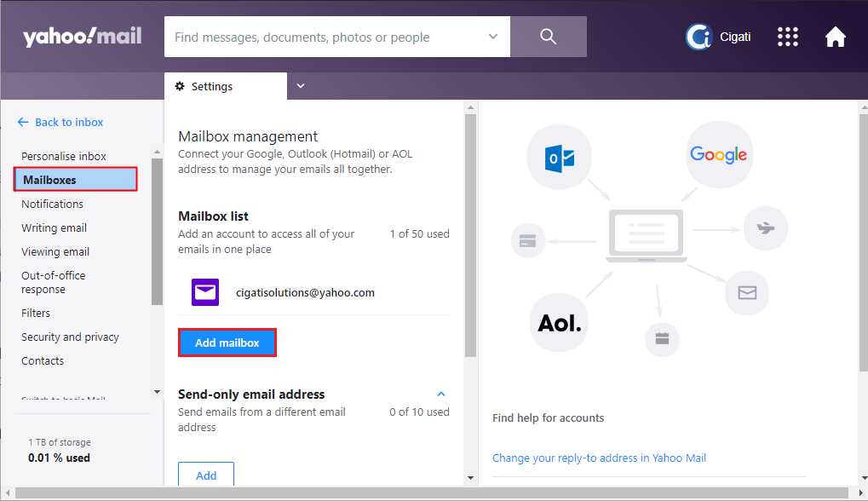Click the calendar illustration icon
The height and width of the screenshot is (501, 868).
(662, 338)
